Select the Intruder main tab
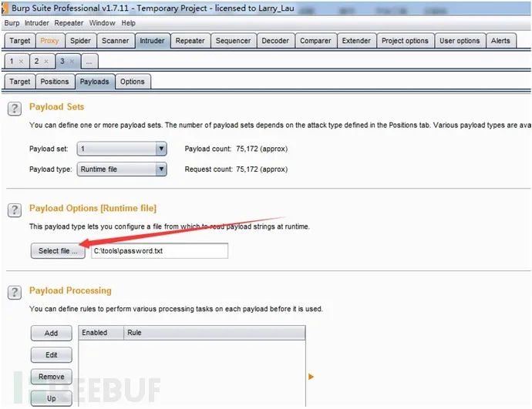532x409 pixels. click(153, 41)
